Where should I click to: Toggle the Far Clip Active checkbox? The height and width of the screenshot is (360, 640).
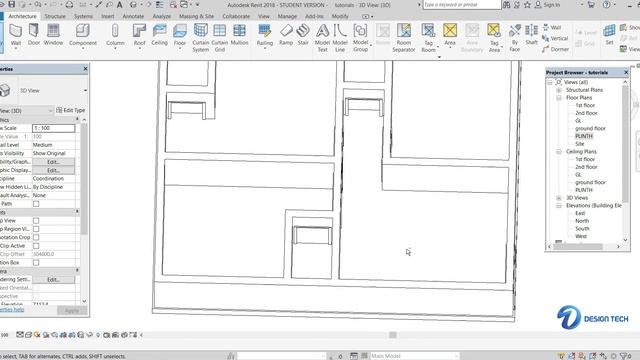coord(36,246)
